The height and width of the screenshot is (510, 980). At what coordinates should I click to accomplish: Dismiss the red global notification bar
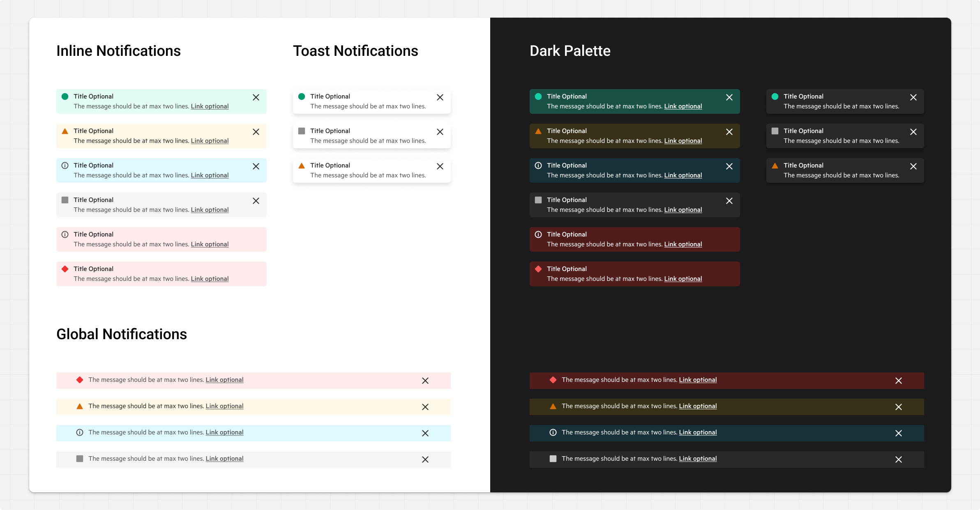point(425,381)
